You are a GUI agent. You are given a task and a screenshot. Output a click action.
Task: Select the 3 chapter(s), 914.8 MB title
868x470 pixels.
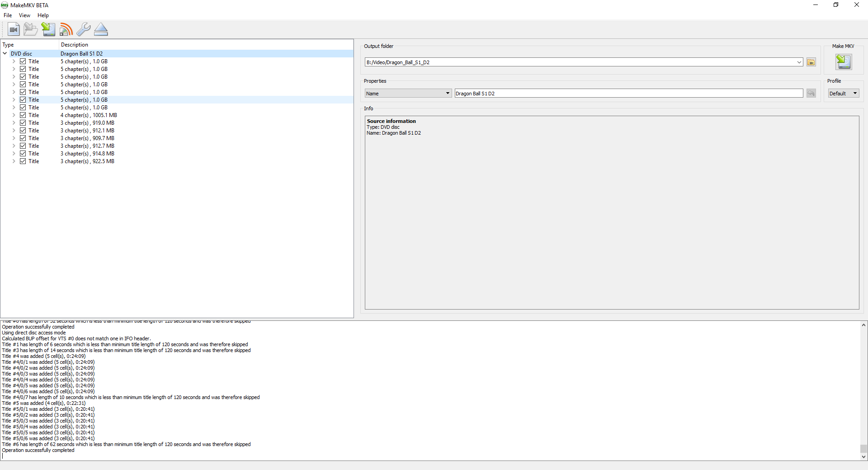(x=87, y=153)
